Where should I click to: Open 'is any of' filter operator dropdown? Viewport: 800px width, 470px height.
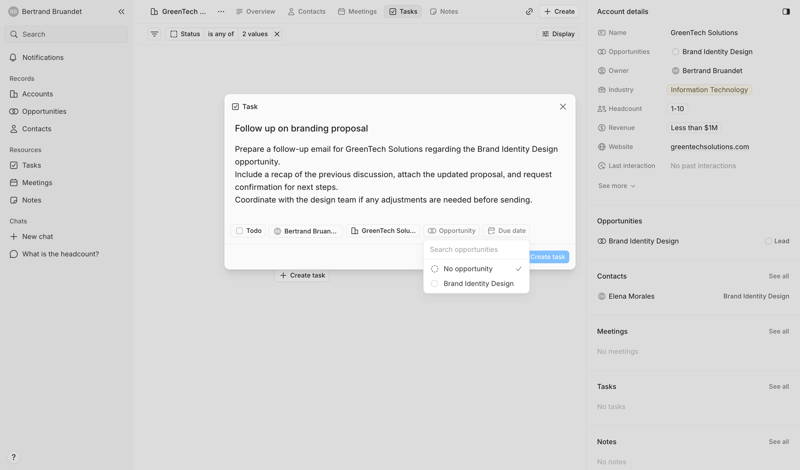220,34
